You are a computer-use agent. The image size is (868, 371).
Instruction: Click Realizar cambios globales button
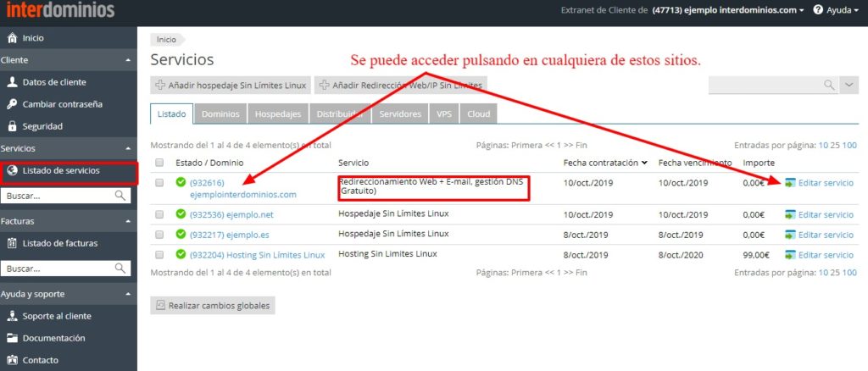[x=213, y=305]
